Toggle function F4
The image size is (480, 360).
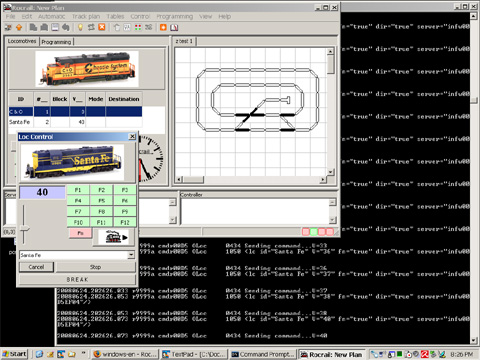78,200
